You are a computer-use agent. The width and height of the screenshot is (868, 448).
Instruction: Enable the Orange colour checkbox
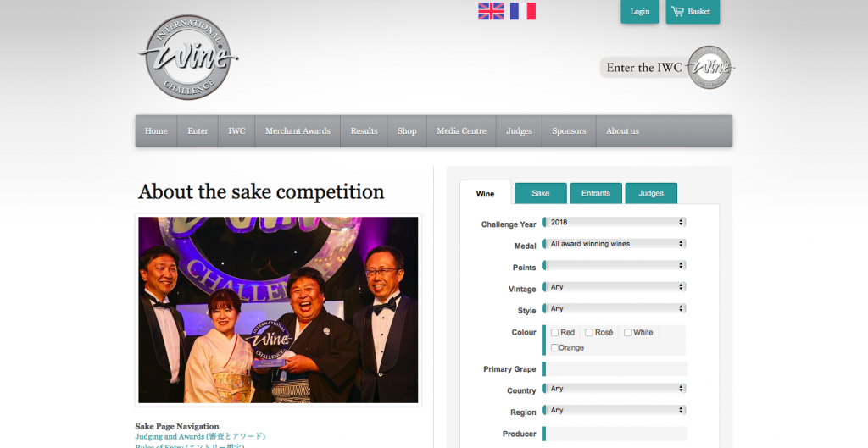[x=555, y=348]
